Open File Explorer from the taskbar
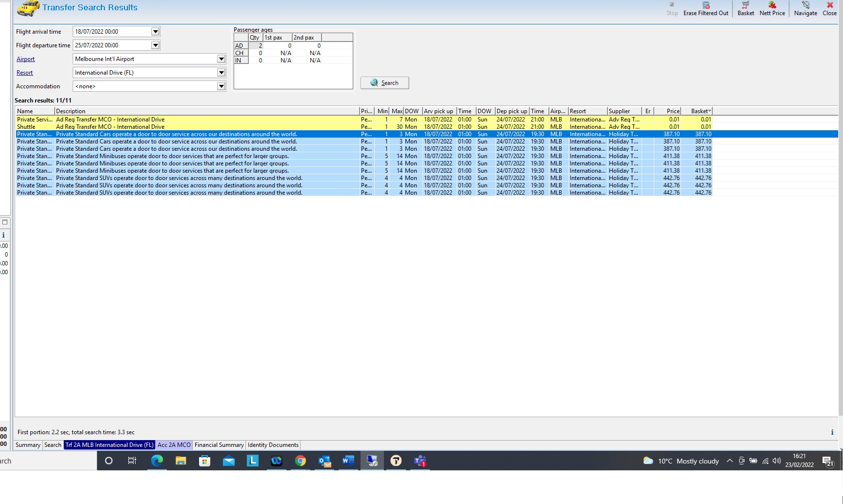 click(181, 461)
